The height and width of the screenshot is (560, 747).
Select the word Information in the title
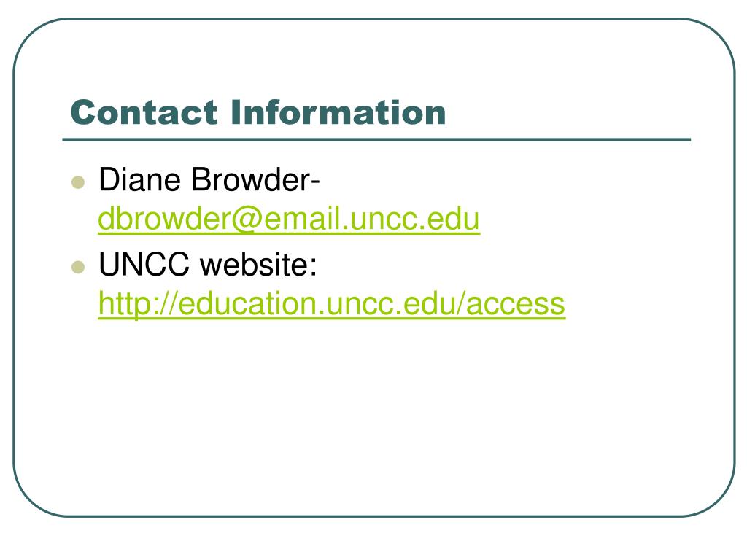338,112
